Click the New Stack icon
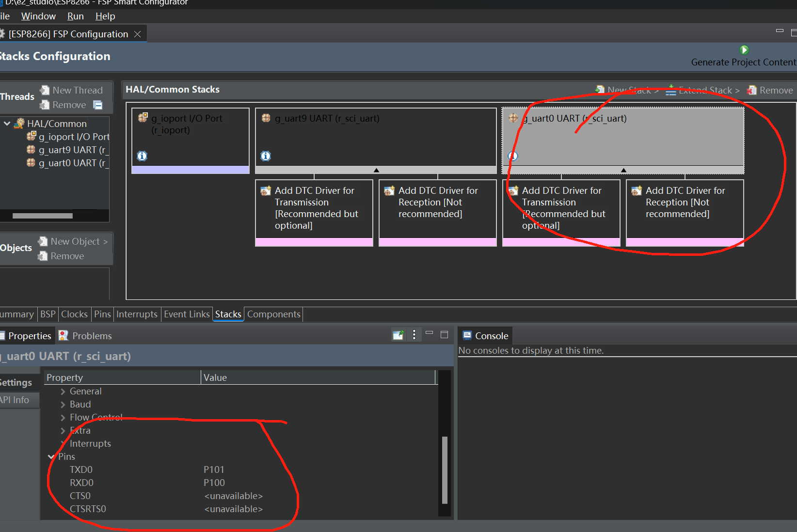This screenshot has width=797, height=532. click(x=600, y=90)
